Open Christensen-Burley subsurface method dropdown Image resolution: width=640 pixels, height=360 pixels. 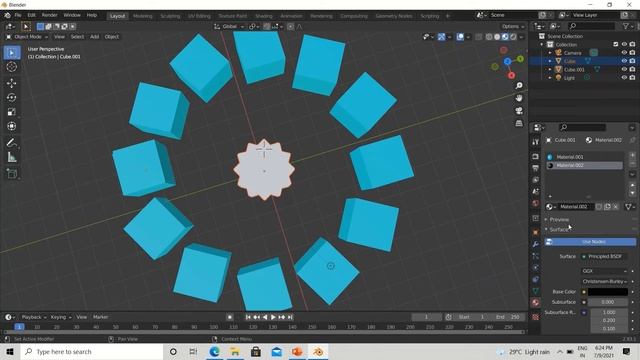click(x=604, y=281)
